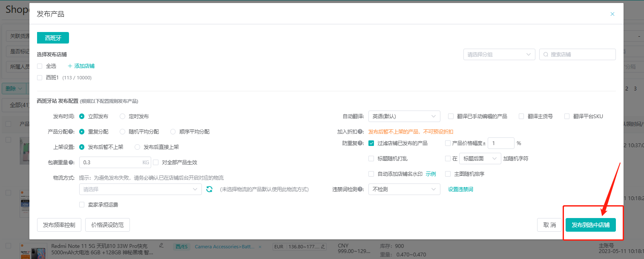The image size is (644, 259).
Task: Open the 物流方式 请选择 dropdown
Action: (141, 189)
